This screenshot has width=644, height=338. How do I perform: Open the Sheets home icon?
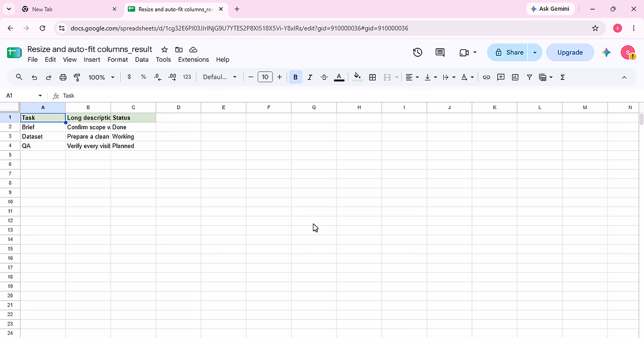(x=14, y=53)
